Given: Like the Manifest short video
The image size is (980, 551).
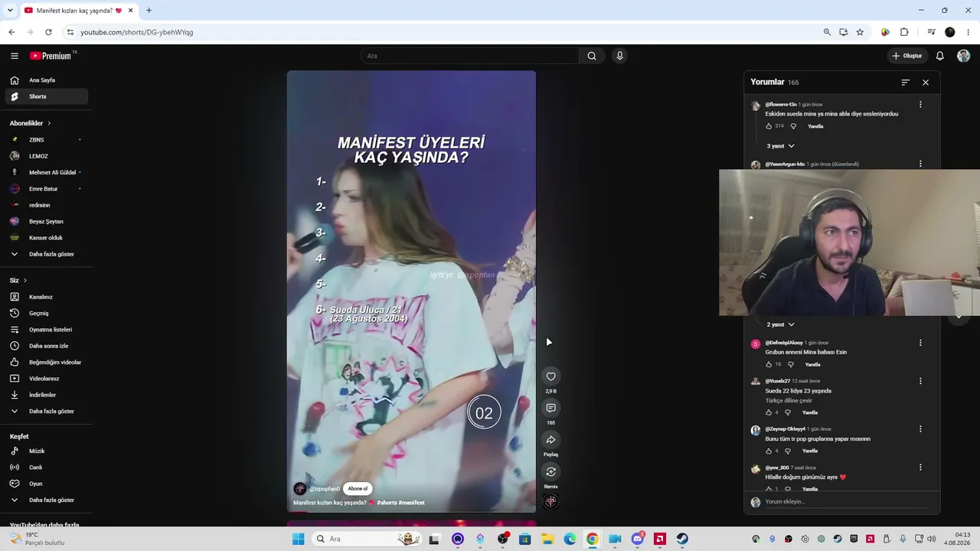Looking at the screenshot, I should pos(550,376).
